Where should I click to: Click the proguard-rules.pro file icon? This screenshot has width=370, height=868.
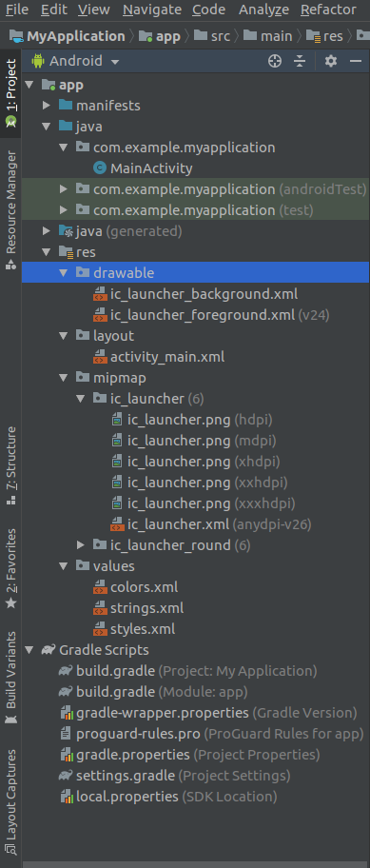67,734
